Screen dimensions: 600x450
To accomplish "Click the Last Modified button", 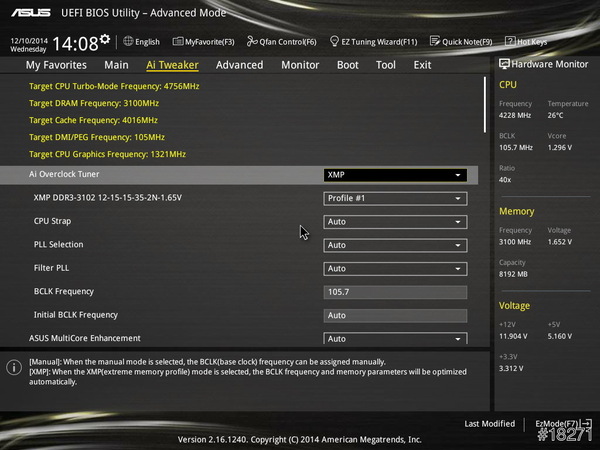I will click(489, 424).
